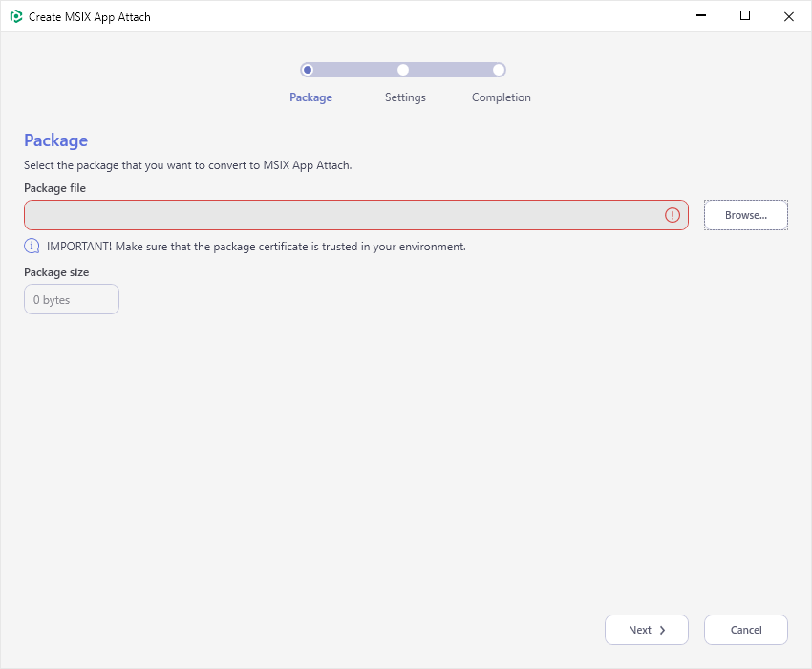Click the first progress dot for Package
The image size is (812, 669).
click(308, 70)
